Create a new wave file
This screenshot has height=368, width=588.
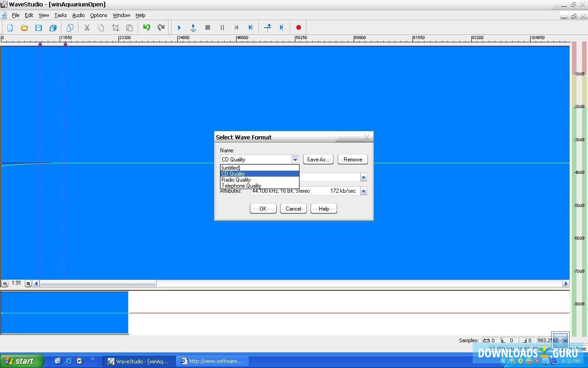(10, 28)
